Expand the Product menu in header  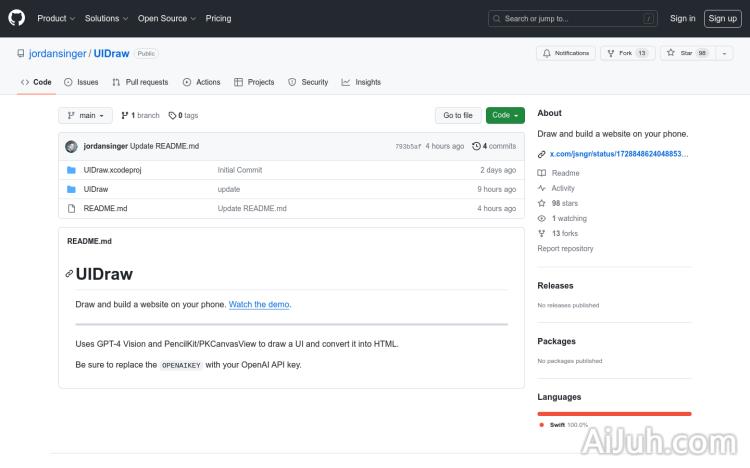coord(55,18)
